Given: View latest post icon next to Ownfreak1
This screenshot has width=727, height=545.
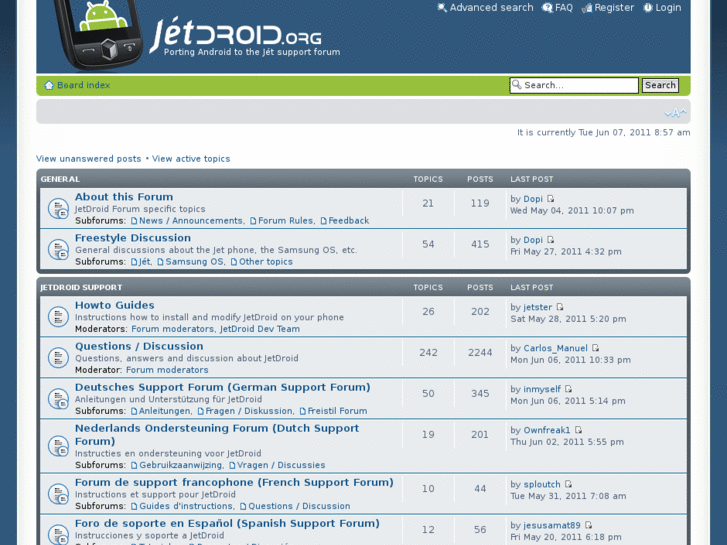Looking at the screenshot, I should 578,430.
